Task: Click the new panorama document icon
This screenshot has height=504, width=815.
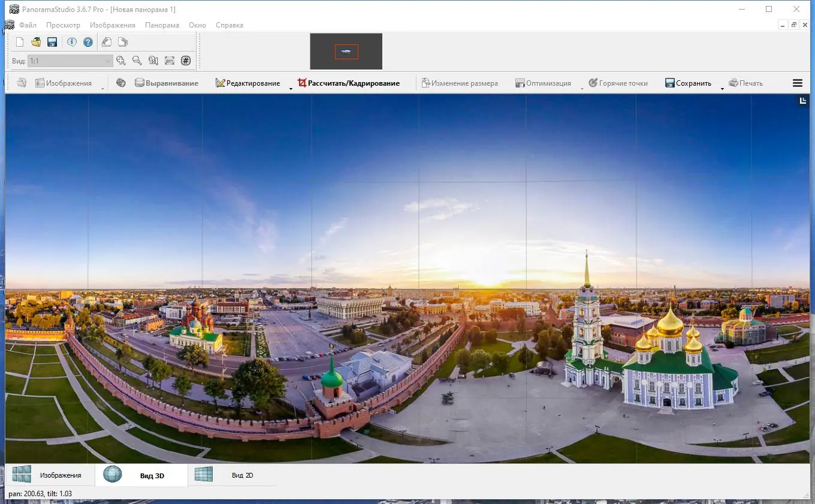Action: (20, 42)
